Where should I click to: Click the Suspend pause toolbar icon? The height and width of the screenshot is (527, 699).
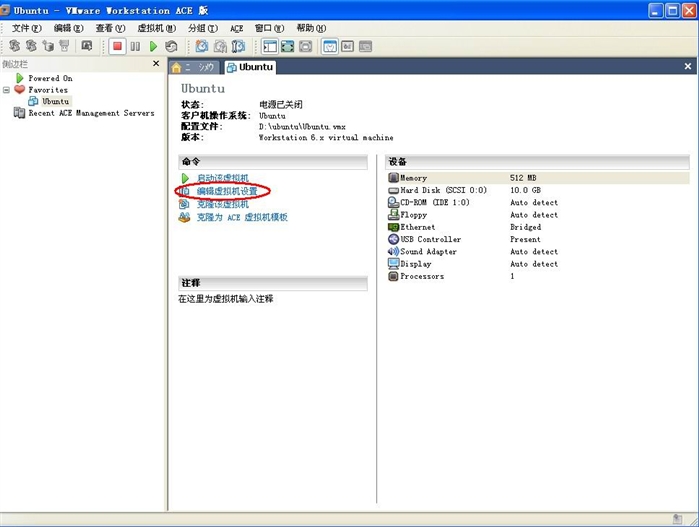[135, 46]
